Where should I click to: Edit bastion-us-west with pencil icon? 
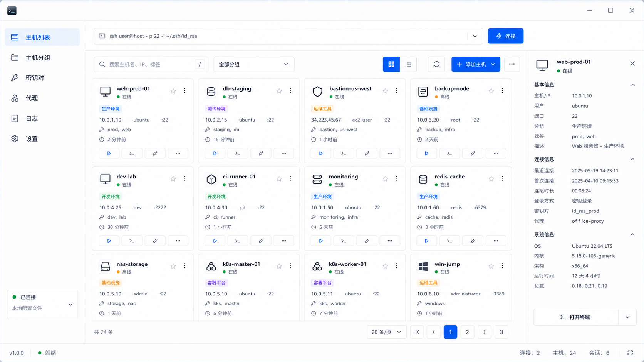click(367, 153)
